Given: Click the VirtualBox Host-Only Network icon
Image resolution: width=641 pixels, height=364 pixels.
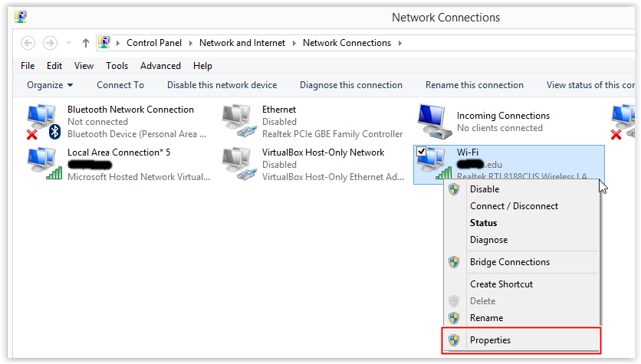Looking at the screenshot, I should pyautogui.click(x=238, y=164).
